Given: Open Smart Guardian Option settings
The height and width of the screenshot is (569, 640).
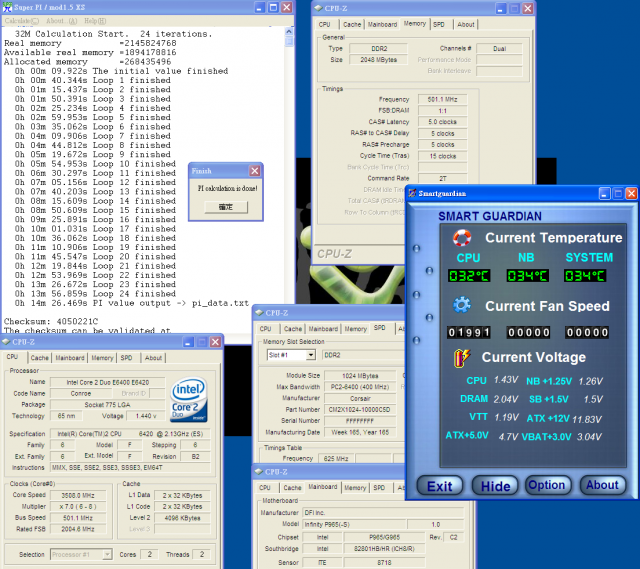Looking at the screenshot, I should point(547,485).
